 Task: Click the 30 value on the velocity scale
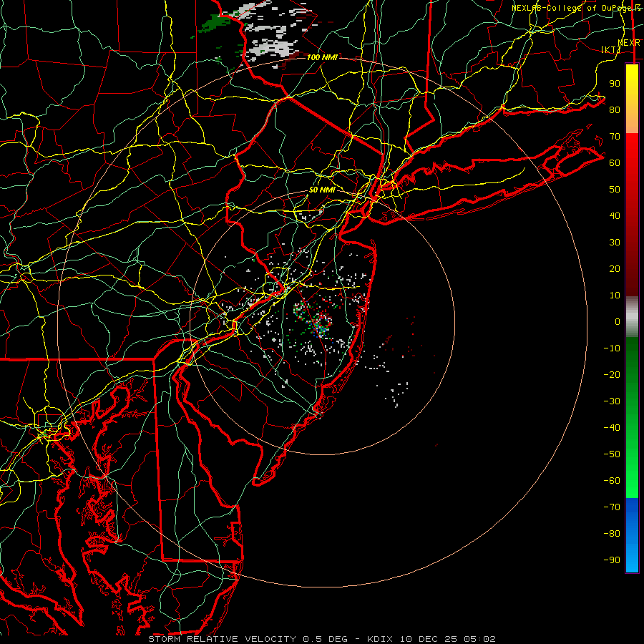(x=615, y=243)
